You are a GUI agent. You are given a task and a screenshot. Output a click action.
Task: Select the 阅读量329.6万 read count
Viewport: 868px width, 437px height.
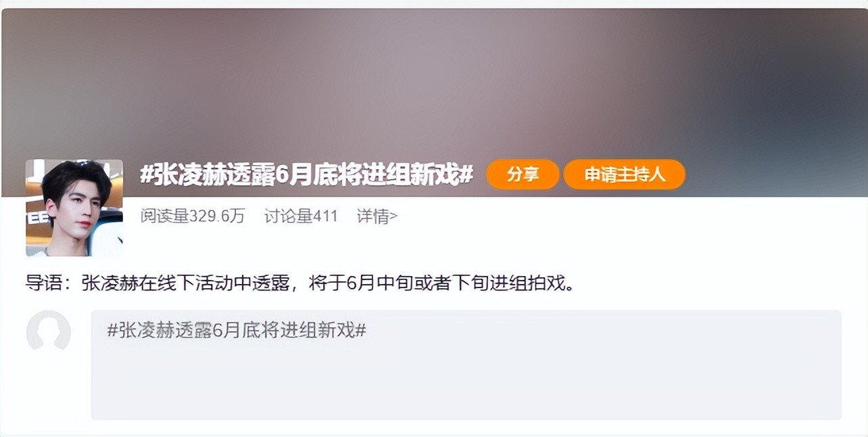(193, 216)
